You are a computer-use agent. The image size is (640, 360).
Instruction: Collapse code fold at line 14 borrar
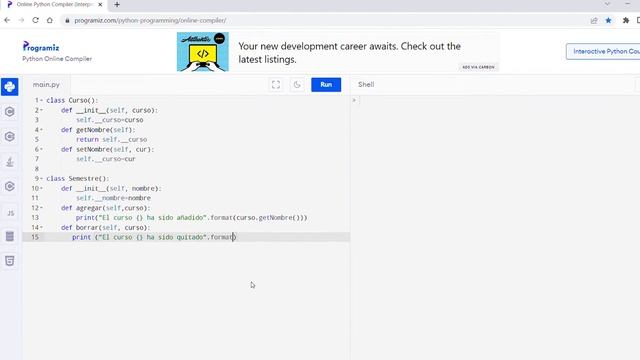click(x=41, y=228)
